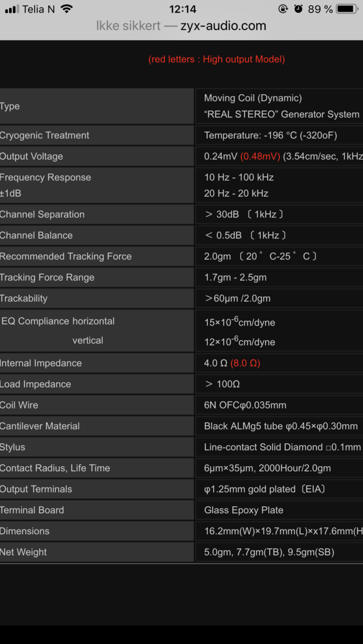Tap the Recommended Tracking Force label
This screenshot has width=363, height=644.
coord(66,256)
